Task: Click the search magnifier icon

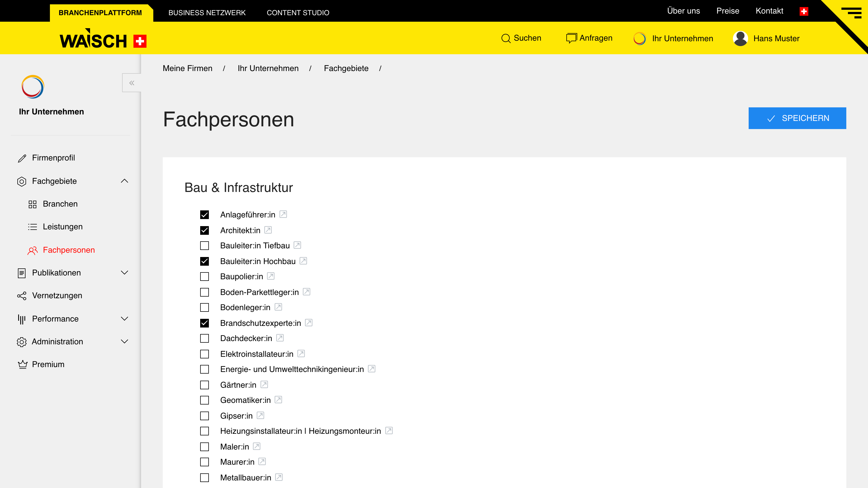Action: click(506, 38)
